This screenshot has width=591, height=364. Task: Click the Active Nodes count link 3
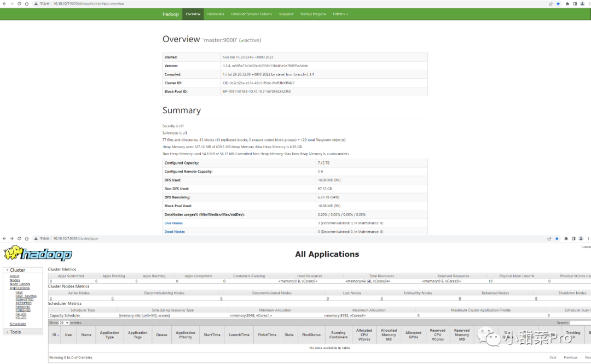(51, 298)
